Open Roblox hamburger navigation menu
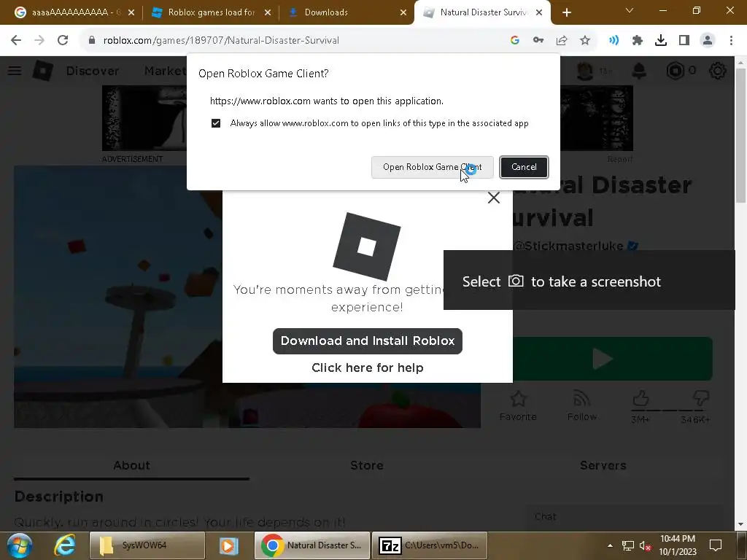The height and width of the screenshot is (560, 747). coord(15,71)
